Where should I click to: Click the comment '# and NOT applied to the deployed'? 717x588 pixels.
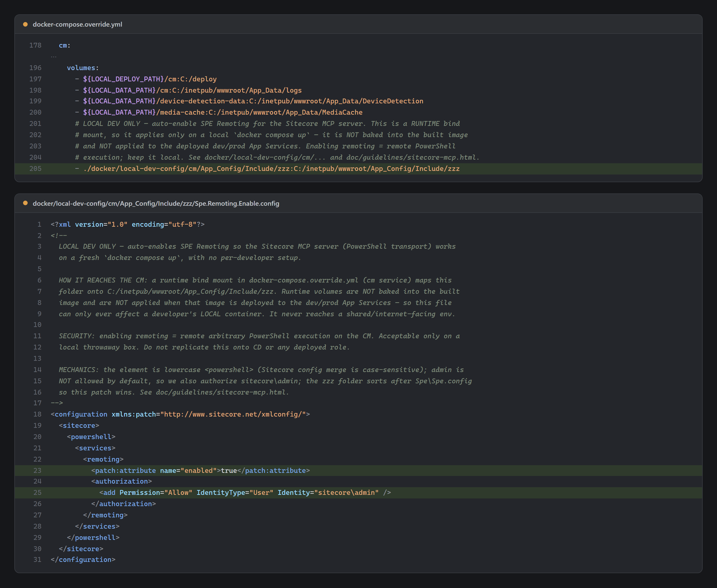[265, 146]
